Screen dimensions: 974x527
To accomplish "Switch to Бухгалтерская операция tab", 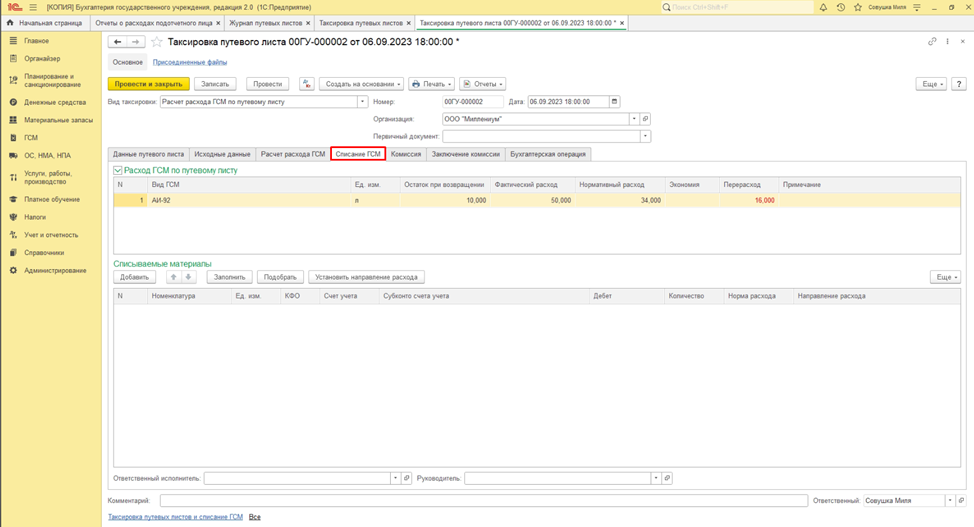I will pyautogui.click(x=548, y=154).
